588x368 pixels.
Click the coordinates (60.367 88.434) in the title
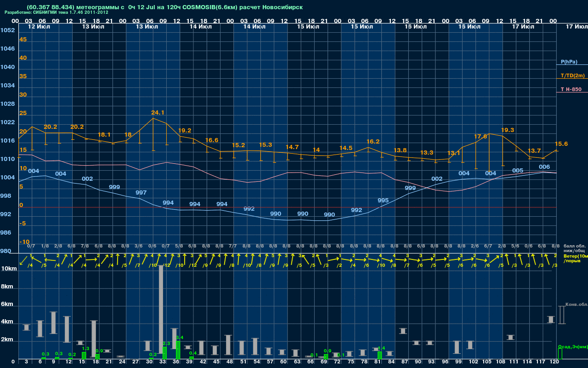[51, 7]
